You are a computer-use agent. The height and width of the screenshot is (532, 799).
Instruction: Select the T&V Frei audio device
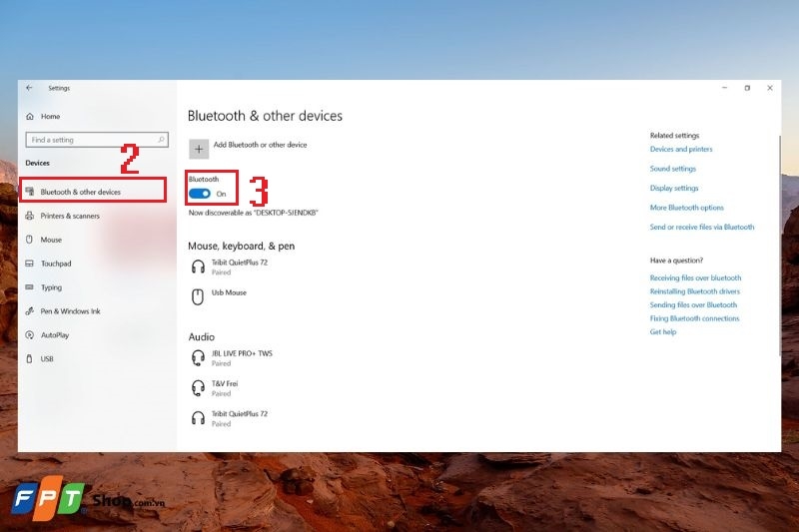224,388
